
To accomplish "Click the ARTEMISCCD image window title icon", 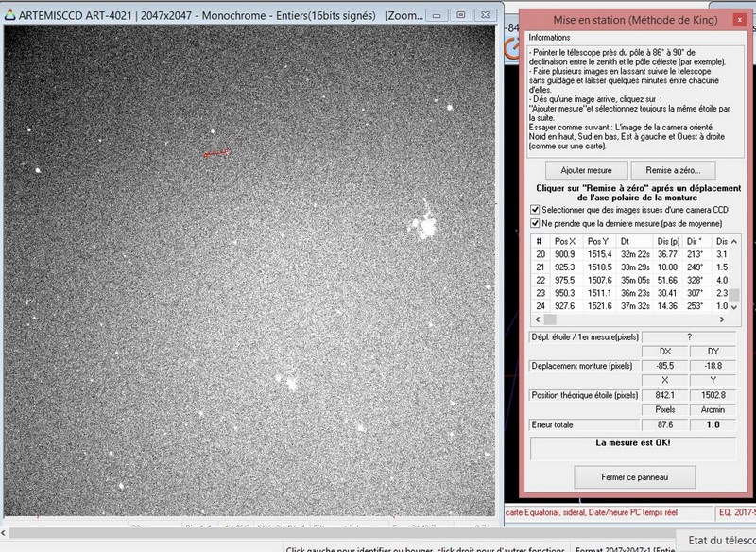I will [x=9, y=16].
